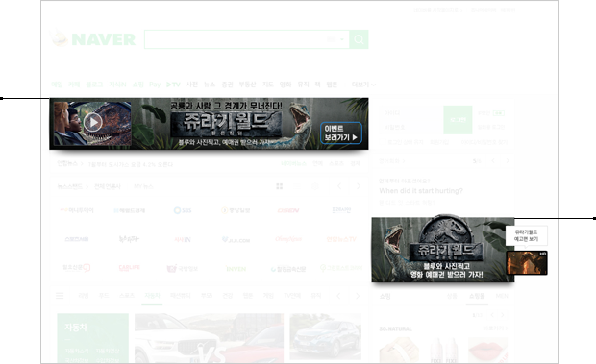The image size is (596, 364).
Task: Open the HD Jurassic World trailer thumbnail
Action: point(527,262)
